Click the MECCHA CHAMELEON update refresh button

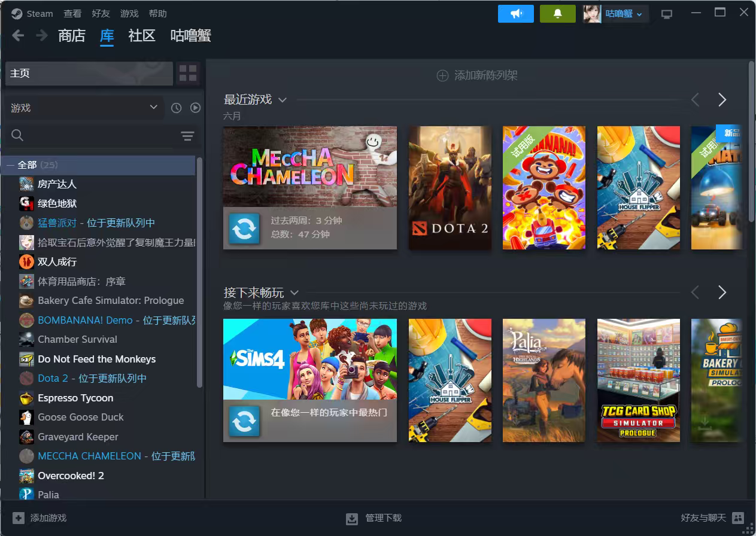(244, 229)
